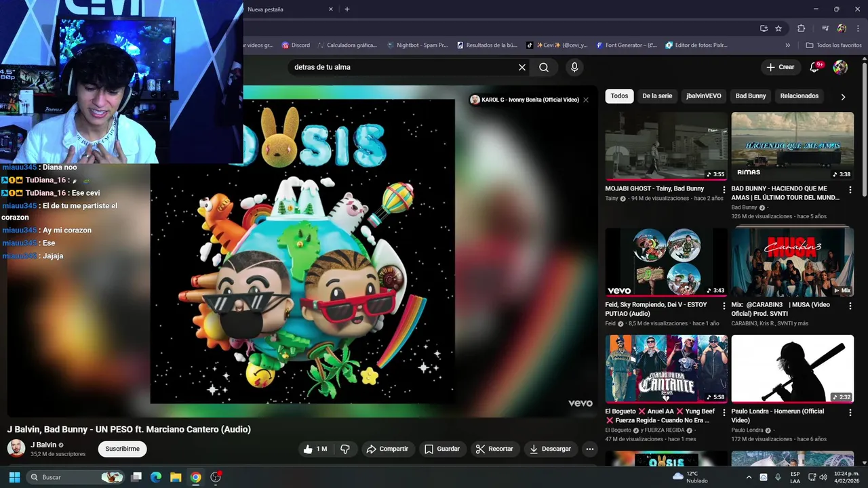This screenshot has width=868, height=488.
Task: Open CARABIN3 MUSA mix thumbnail
Action: [x=792, y=262]
